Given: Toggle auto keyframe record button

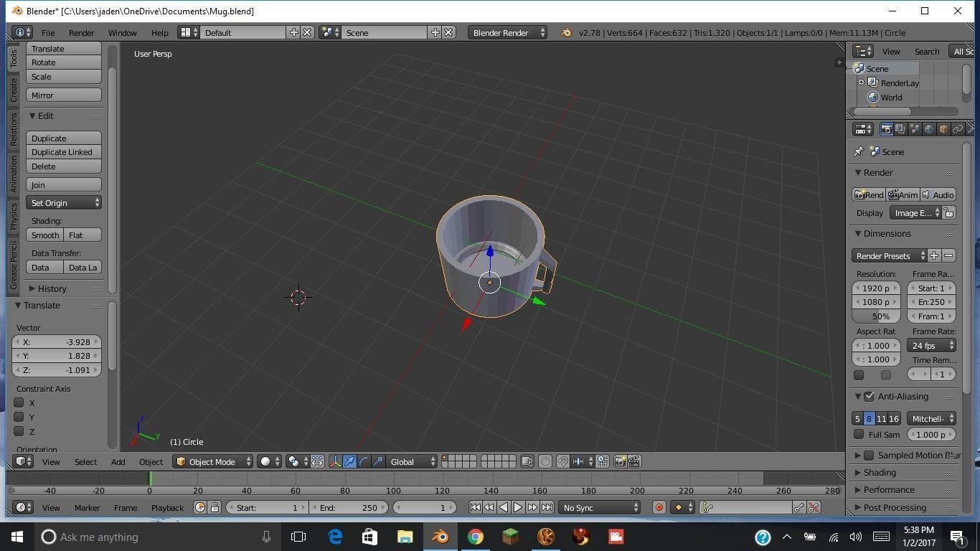Looking at the screenshot, I should point(659,507).
